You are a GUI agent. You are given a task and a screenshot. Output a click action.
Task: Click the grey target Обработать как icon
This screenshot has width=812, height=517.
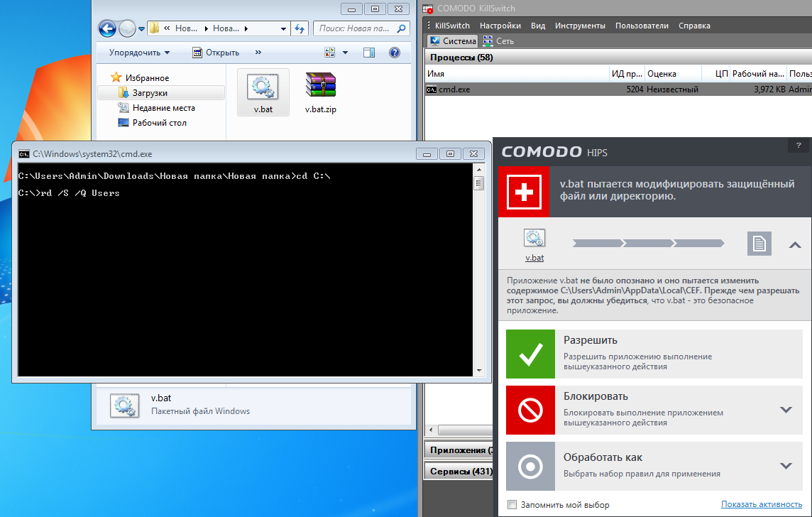[x=530, y=466]
